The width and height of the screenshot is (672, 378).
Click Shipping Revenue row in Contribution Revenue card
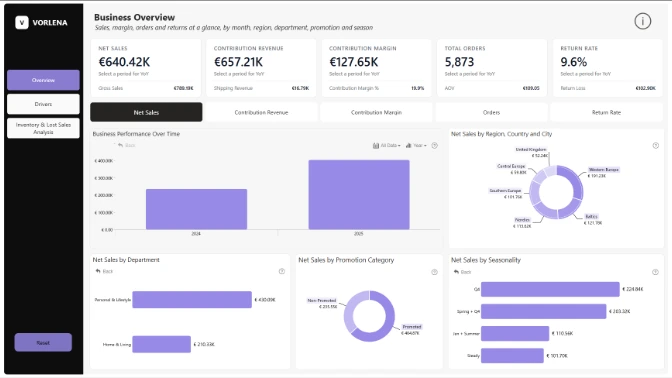coord(261,88)
